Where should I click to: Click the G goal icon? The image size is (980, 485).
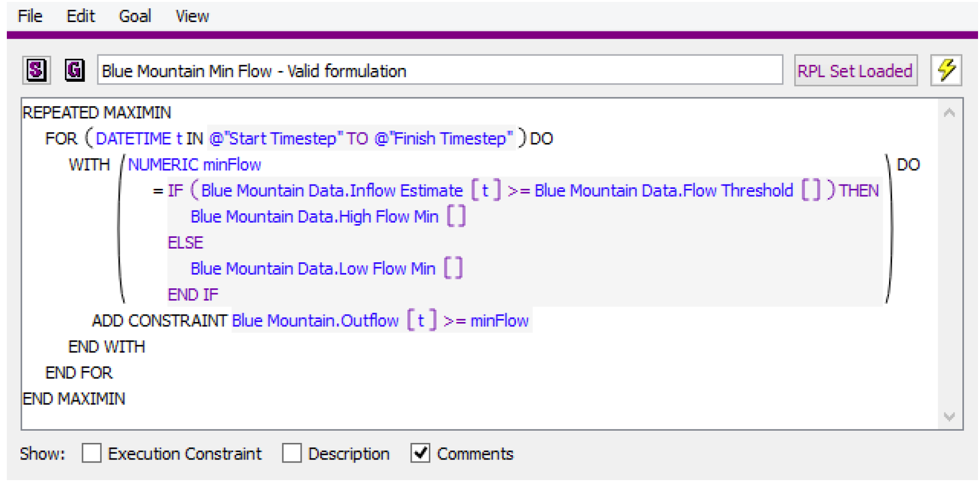[75, 70]
